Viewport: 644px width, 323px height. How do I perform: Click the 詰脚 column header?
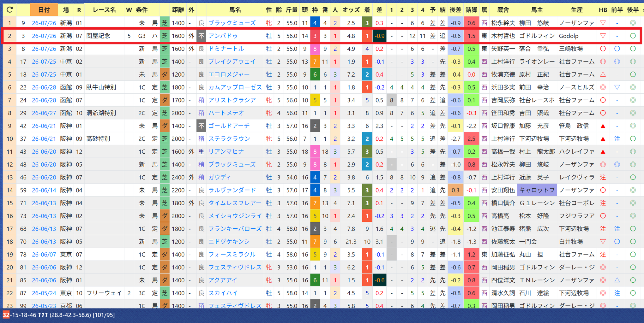(x=471, y=10)
